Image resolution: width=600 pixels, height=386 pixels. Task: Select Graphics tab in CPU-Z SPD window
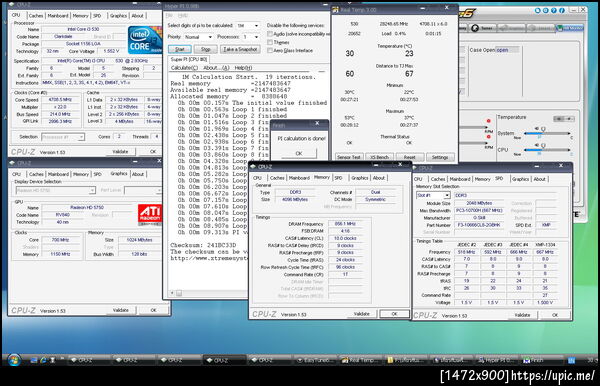[x=520, y=179]
